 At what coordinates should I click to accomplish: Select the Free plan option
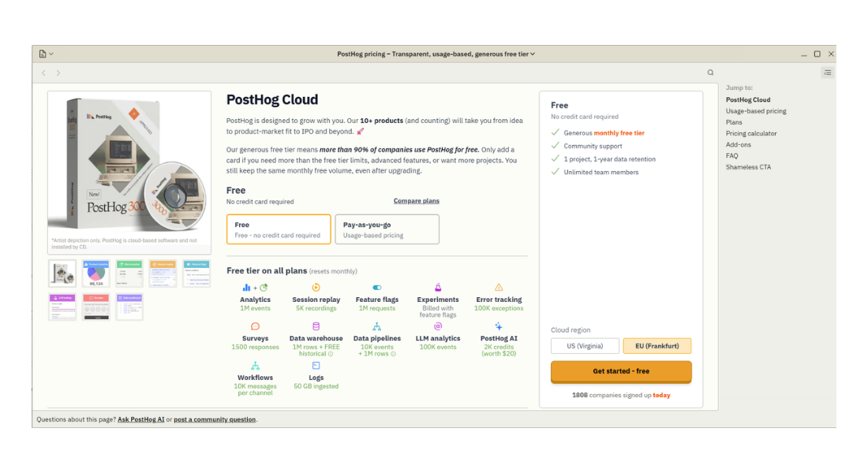(x=279, y=229)
